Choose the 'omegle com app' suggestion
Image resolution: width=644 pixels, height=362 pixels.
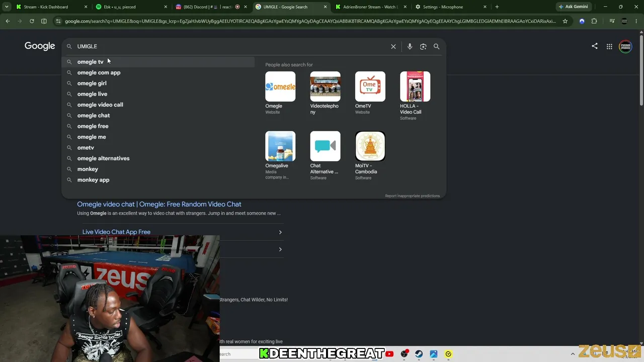[158, 72]
